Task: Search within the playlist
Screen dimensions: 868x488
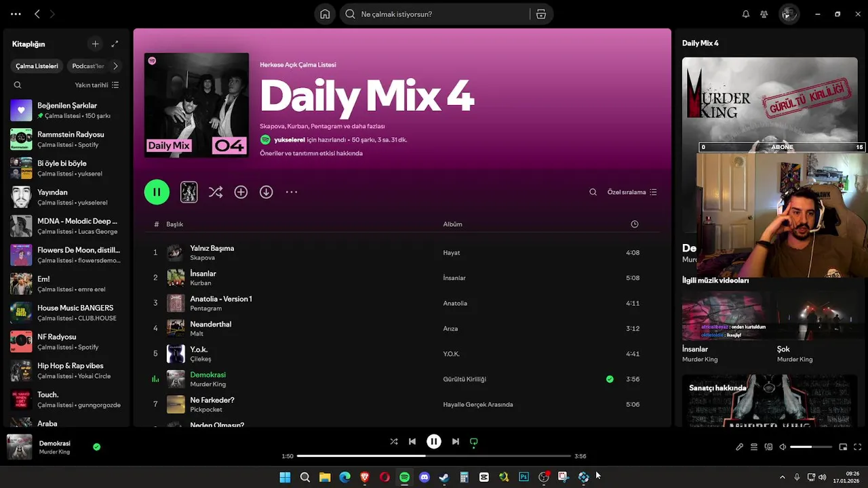Action: click(593, 192)
